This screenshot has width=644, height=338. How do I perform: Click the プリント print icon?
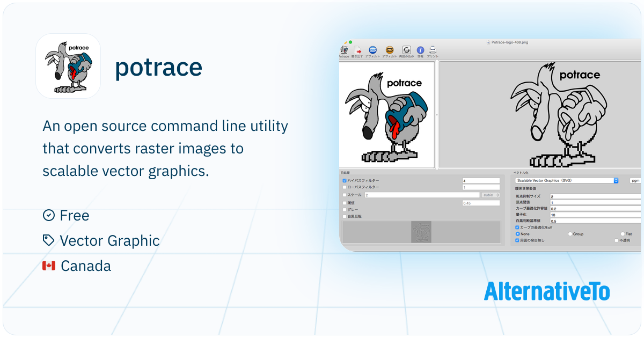pos(433,50)
